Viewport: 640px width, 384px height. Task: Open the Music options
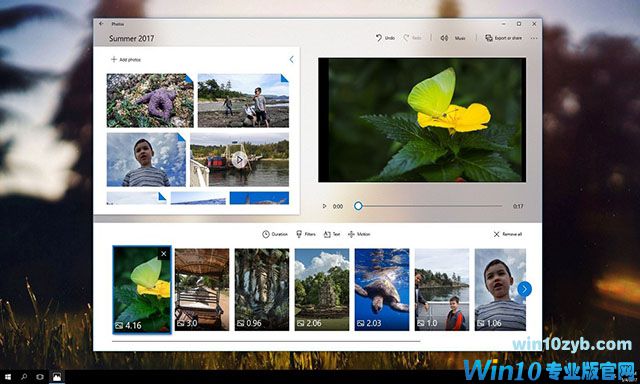453,38
